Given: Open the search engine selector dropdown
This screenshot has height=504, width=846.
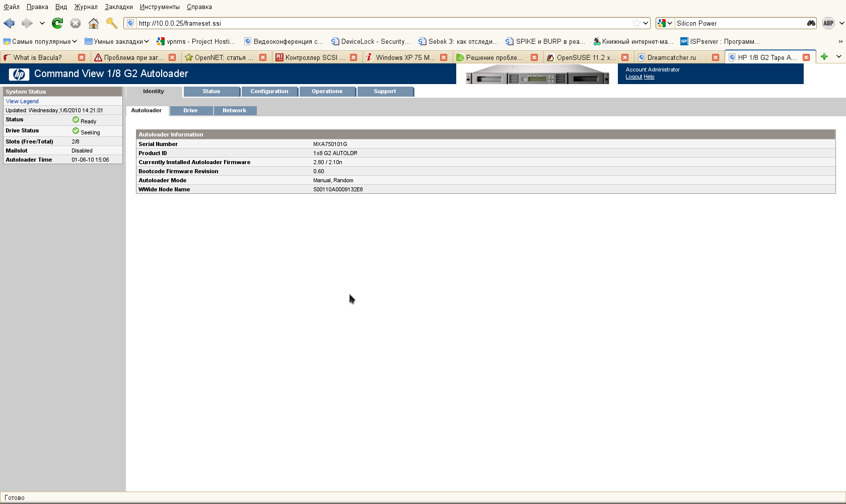Looking at the screenshot, I should click(665, 23).
